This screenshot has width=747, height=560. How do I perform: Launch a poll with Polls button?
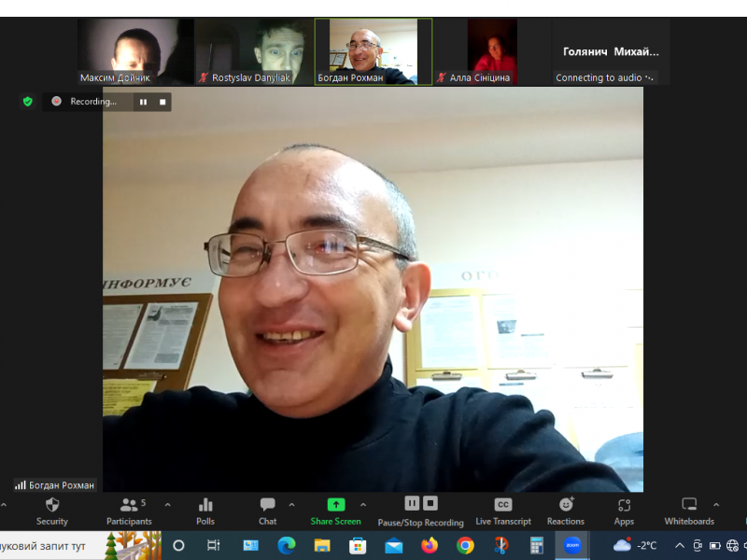tap(205, 510)
